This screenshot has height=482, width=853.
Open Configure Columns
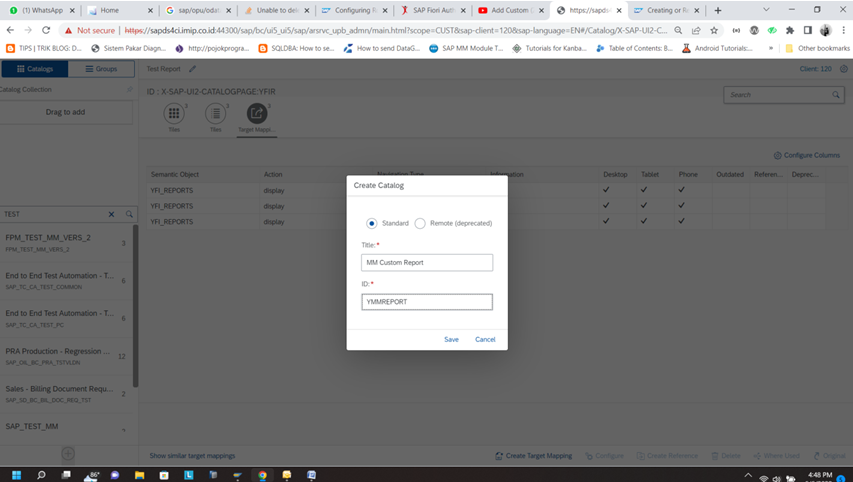[807, 156]
